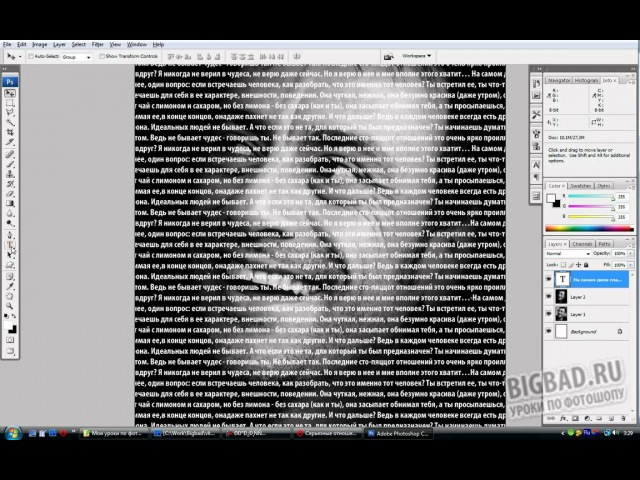Click the Go to Bridge icon
640x480 pixels.
389,56
